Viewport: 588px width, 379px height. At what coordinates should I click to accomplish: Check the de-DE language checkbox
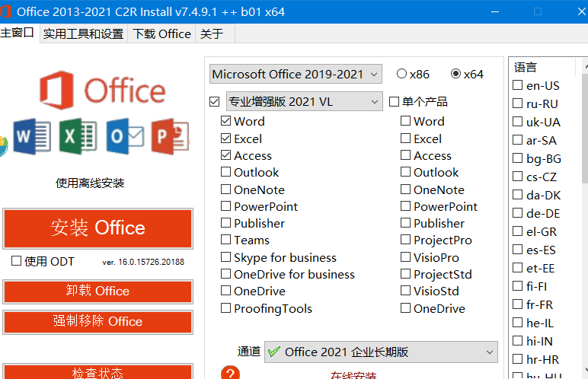[x=517, y=213]
